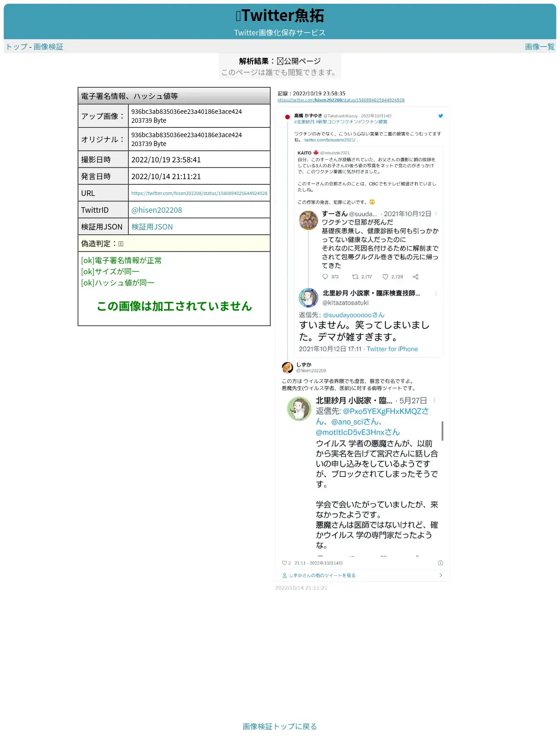Click the Twitter for iPhone link
This screenshot has width=560, height=753.
[392, 349]
